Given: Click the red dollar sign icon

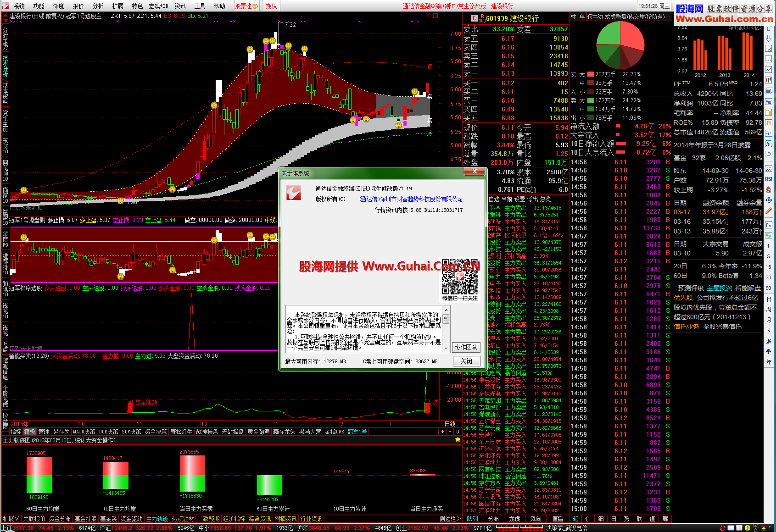Looking at the screenshot, I should 769,189.
